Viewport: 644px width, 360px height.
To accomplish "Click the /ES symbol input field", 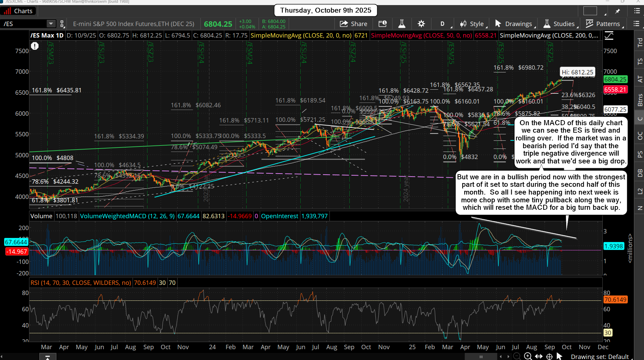I will click(24, 24).
